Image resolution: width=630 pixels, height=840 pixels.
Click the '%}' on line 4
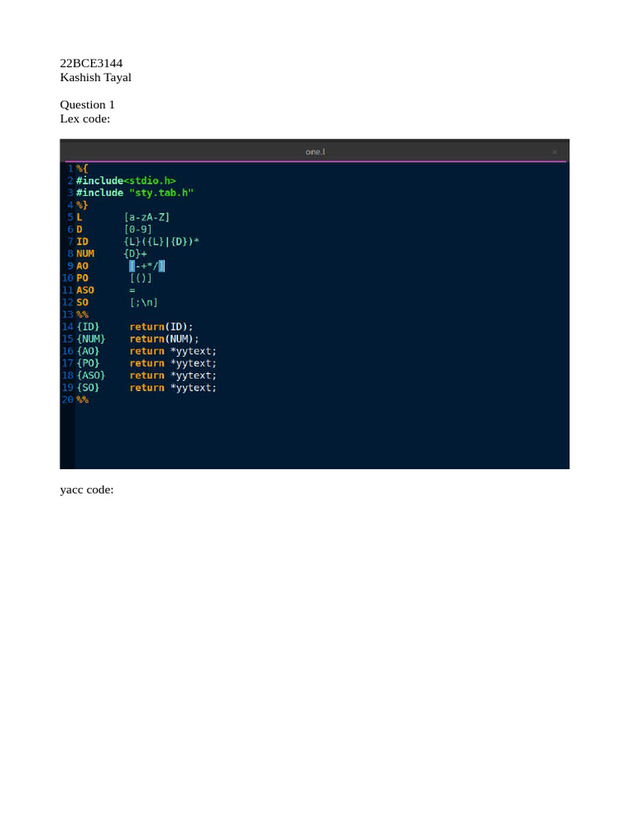point(82,204)
